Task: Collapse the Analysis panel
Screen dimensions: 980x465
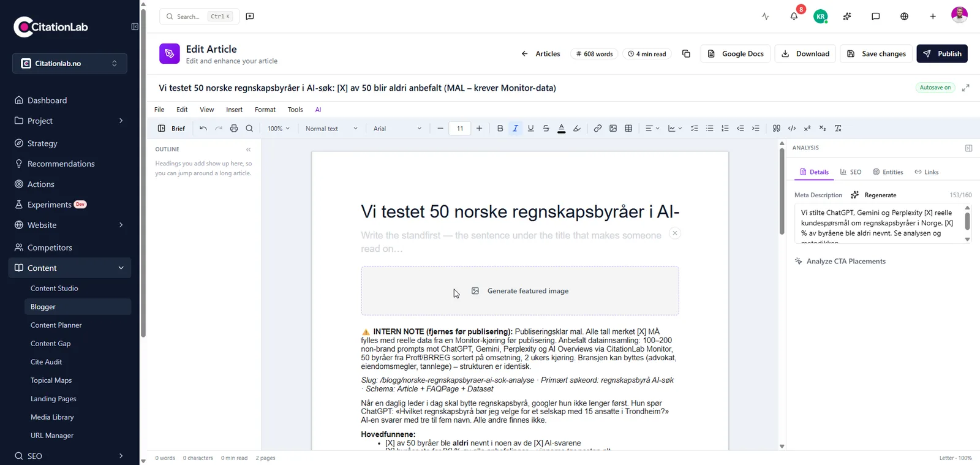Action: (968, 148)
